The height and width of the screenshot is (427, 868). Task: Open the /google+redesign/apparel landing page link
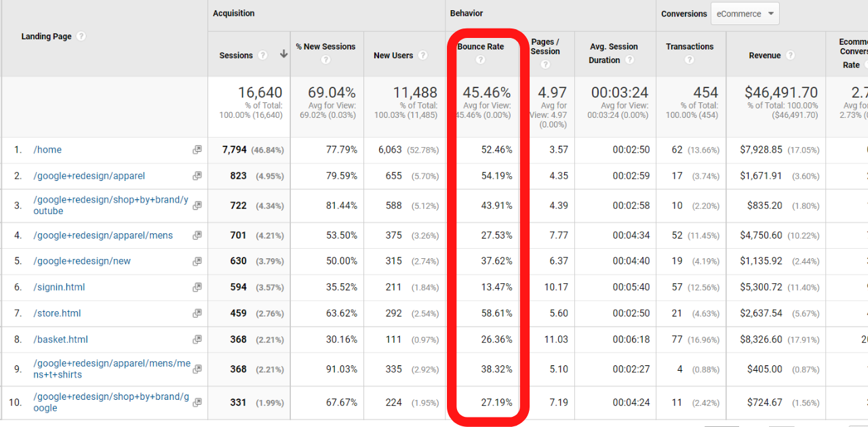(90, 176)
